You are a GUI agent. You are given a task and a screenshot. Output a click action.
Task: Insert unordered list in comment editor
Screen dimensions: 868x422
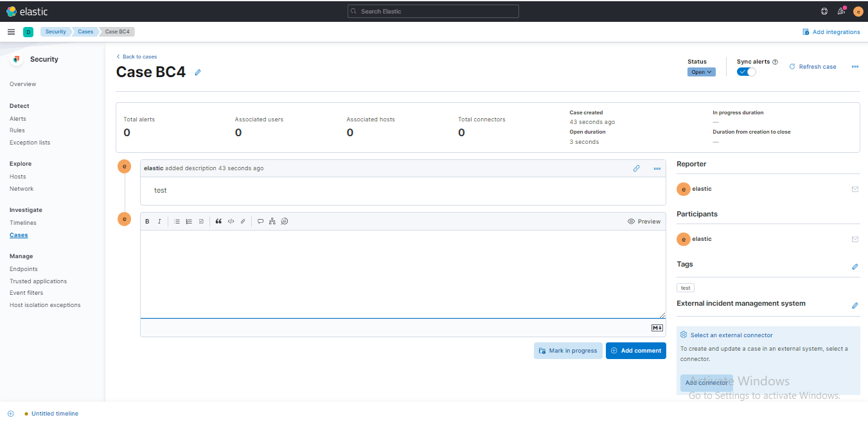(177, 221)
